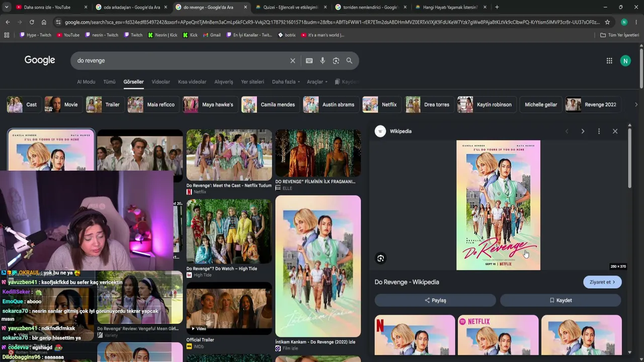This screenshot has height=362, width=644.
Task: Open the Google account avatar
Action: click(x=625, y=61)
